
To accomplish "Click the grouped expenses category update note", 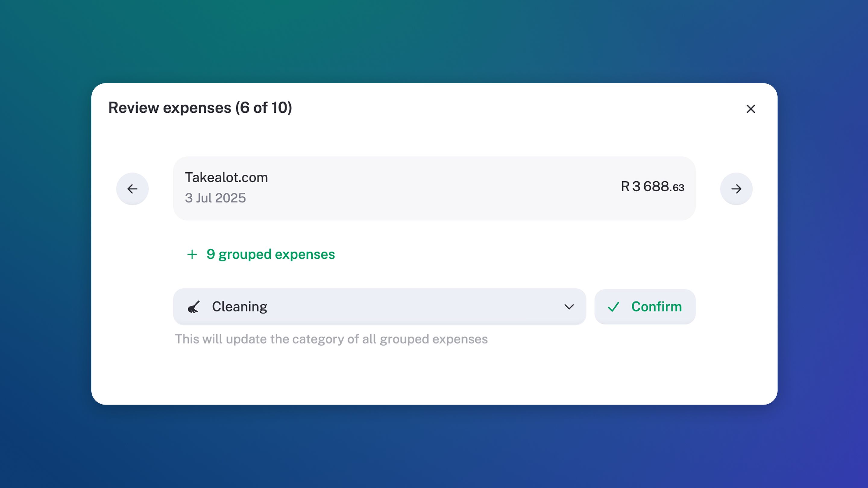I will coord(331,339).
